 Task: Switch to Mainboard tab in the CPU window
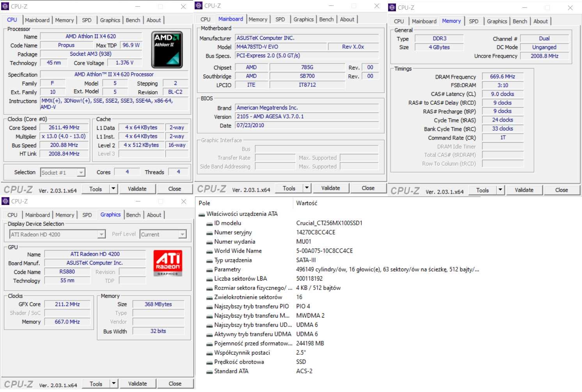click(x=37, y=20)
